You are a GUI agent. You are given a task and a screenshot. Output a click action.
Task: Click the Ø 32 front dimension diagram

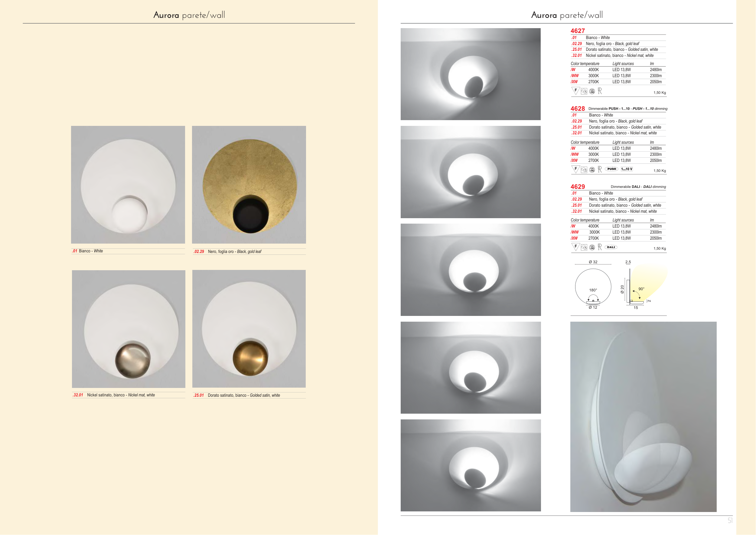[593, 286]
